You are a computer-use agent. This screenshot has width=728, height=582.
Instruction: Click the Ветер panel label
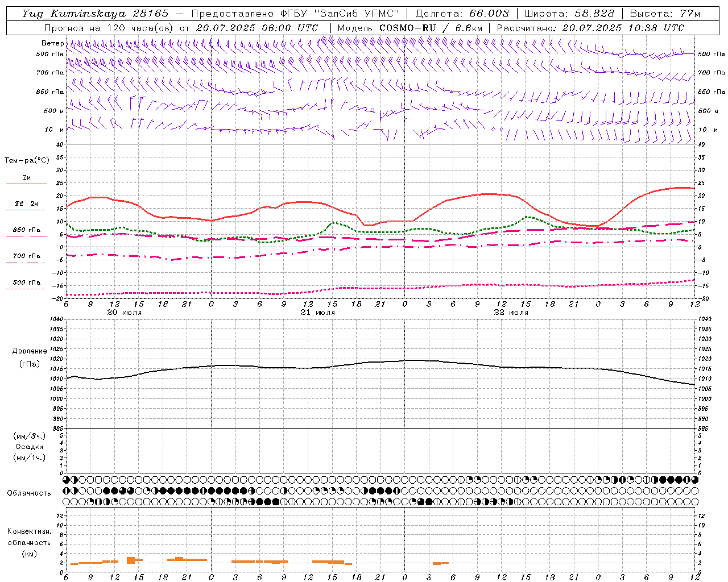[52, 43]
